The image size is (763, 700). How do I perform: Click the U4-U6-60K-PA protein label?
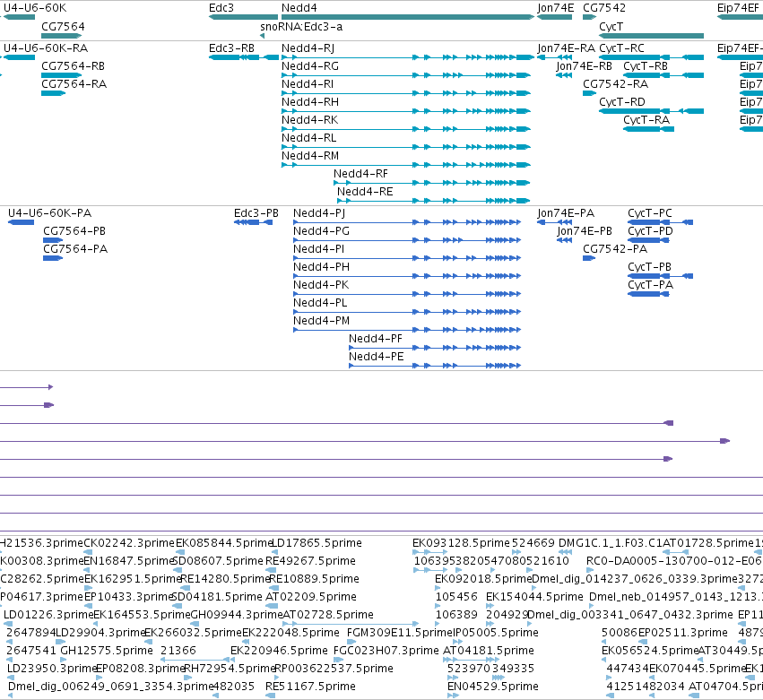point(49,213)
